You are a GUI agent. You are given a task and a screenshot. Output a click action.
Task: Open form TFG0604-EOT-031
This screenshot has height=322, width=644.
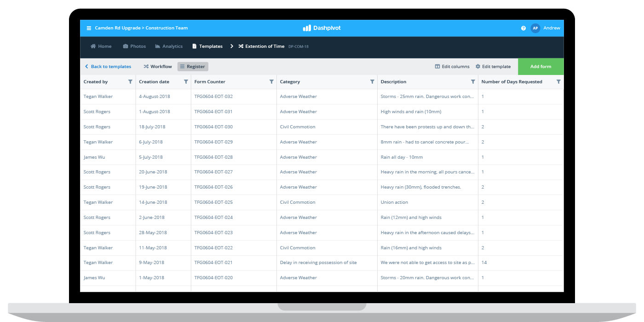[213, 112]
